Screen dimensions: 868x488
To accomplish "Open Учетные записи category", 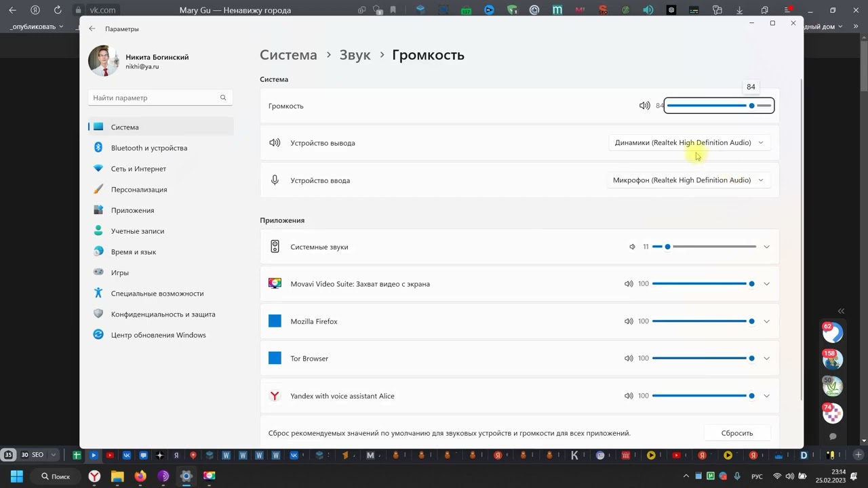I will click(161, 231).
